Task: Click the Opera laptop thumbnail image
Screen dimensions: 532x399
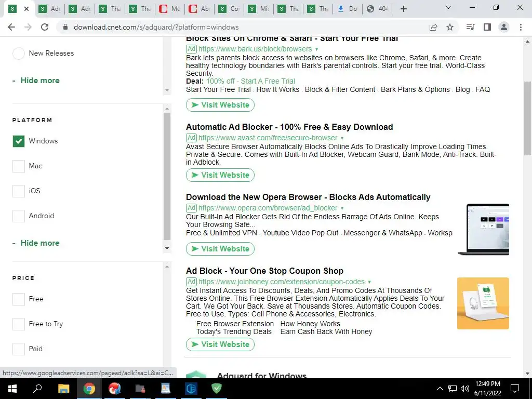Action: [x=484, y=229]
